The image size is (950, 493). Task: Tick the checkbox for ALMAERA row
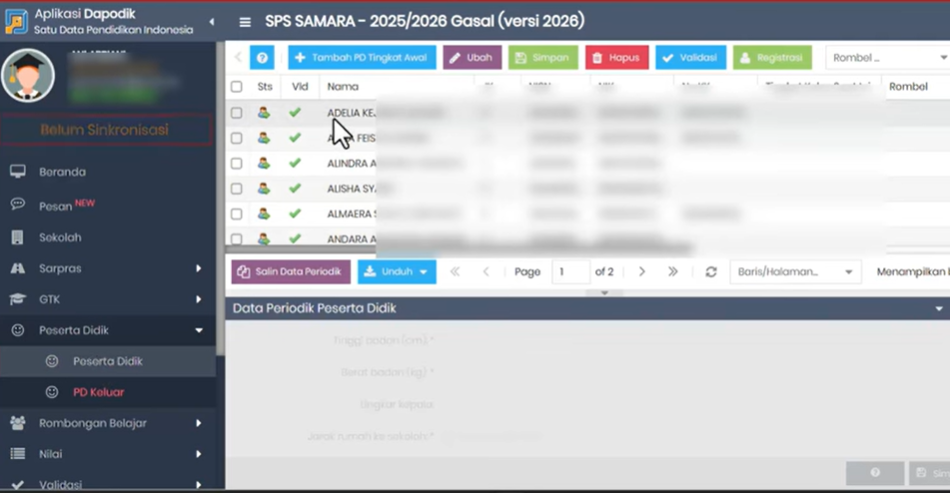pyautogui.click(x=236, y=214)
